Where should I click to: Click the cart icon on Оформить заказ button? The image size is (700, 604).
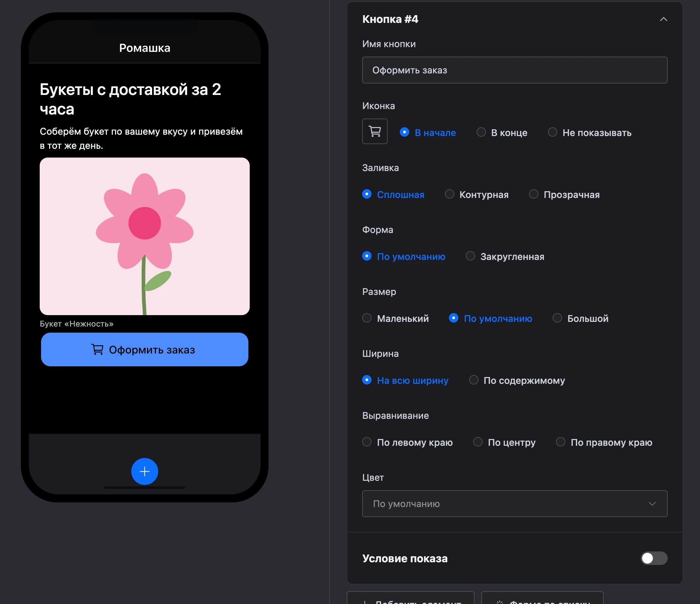click(97, 349)
